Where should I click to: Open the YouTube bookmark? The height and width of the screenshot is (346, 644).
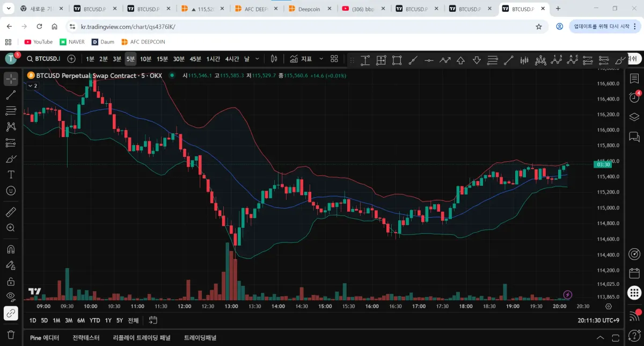(38, 42)
